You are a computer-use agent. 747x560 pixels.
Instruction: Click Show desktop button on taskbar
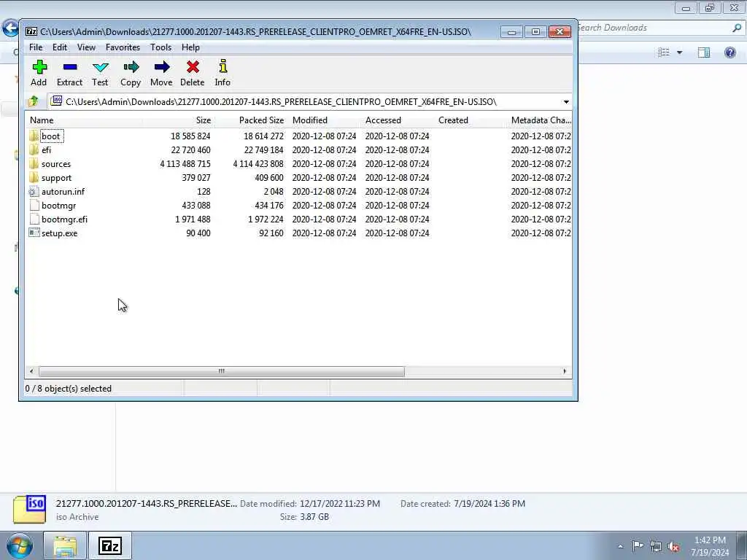tap(742, 545)
